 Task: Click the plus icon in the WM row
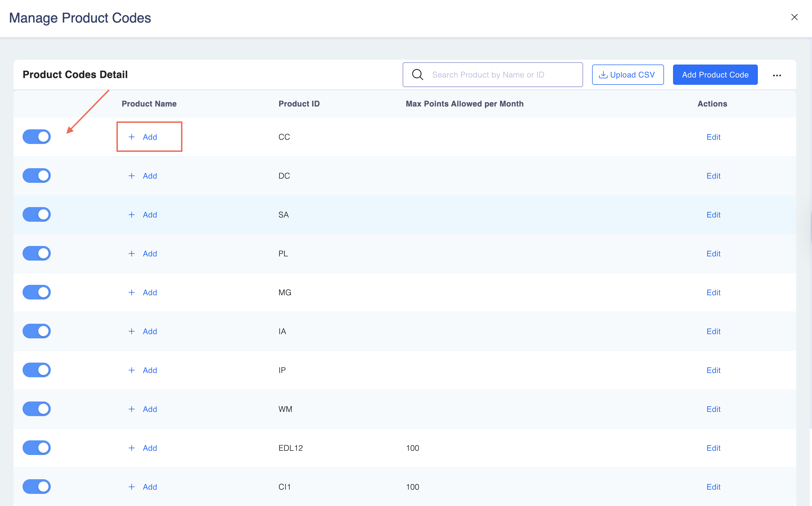(x=132, y=409)
